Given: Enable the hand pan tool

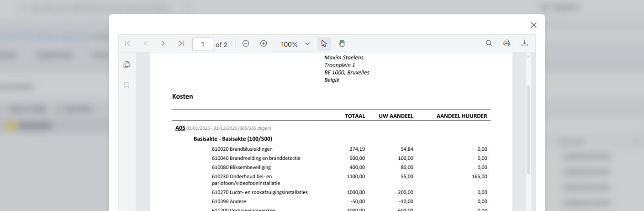Looking at the screenshot, I should pyautogui.click(x=342, y=43).
